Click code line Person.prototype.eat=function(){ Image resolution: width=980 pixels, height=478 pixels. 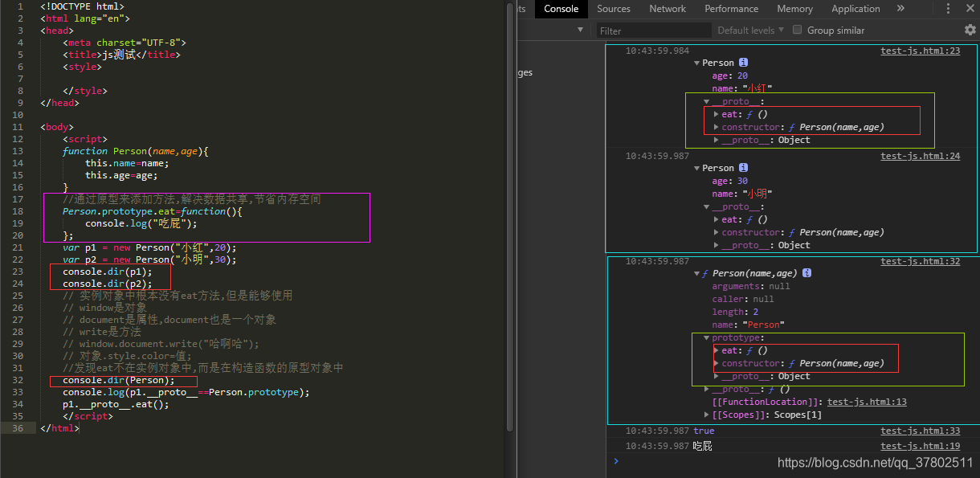point(153,211)
